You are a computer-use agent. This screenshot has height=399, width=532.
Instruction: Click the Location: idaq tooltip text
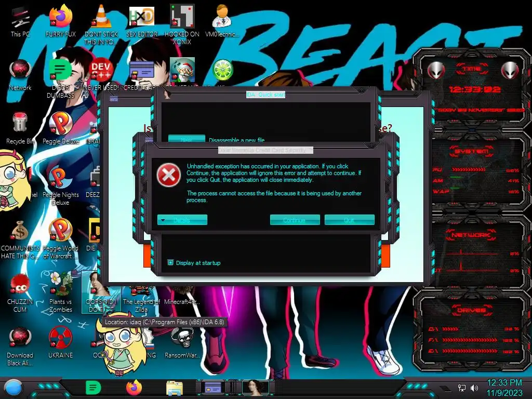165,322
